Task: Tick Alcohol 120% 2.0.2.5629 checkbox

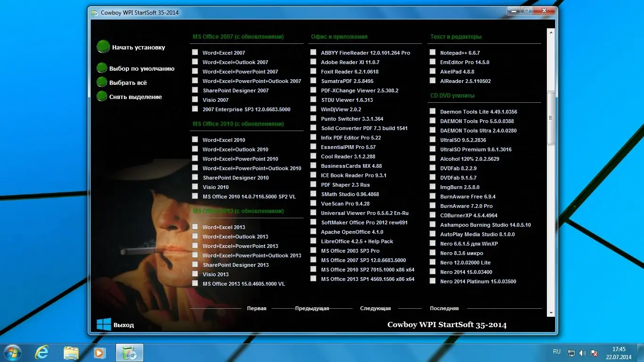Action: click(433, 158)
